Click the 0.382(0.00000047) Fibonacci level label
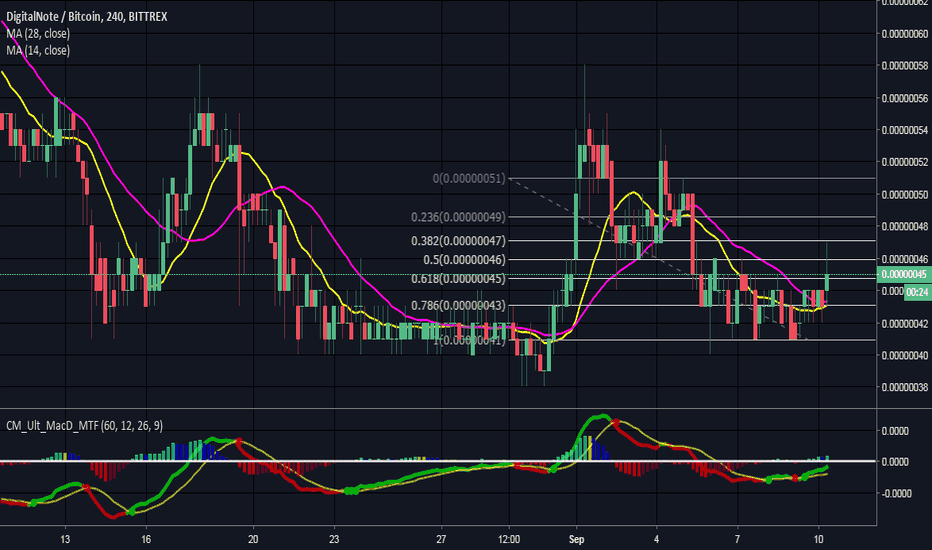This screenshot has height=550, width=932. click(x=458, y=241)
